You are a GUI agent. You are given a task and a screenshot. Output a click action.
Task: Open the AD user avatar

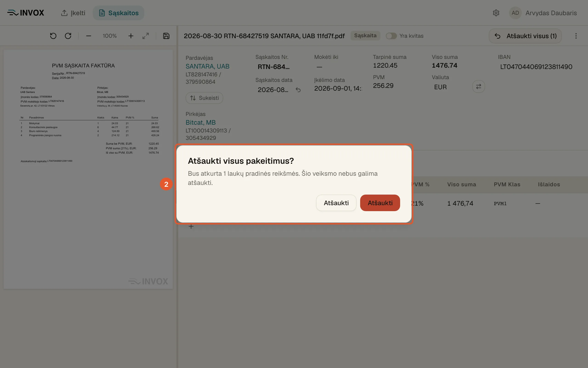click(515, 13)
